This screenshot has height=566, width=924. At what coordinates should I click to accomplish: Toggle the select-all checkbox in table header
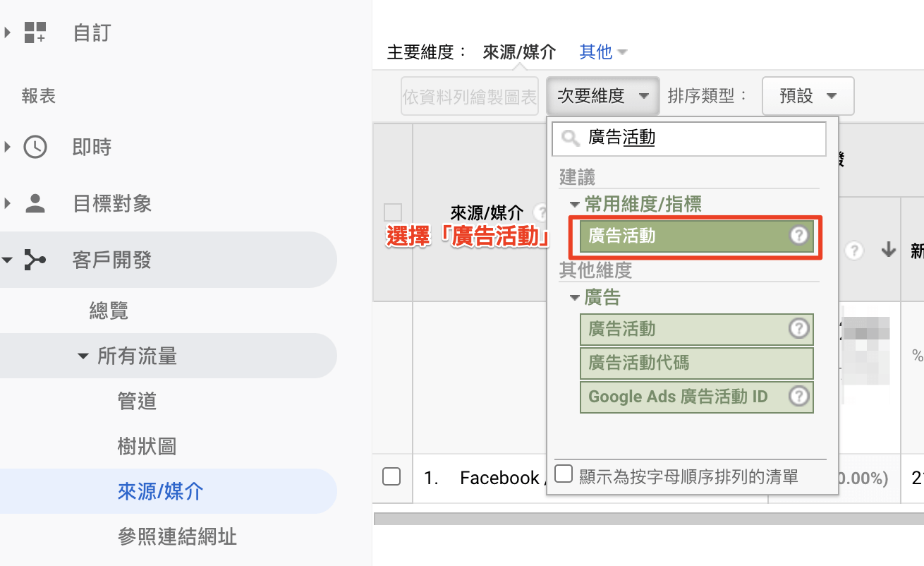[393, 212]
